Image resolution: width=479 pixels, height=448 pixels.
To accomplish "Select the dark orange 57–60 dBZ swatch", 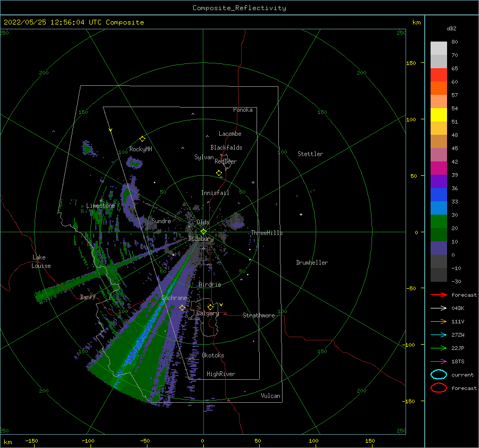I will [x=439, y=88].
